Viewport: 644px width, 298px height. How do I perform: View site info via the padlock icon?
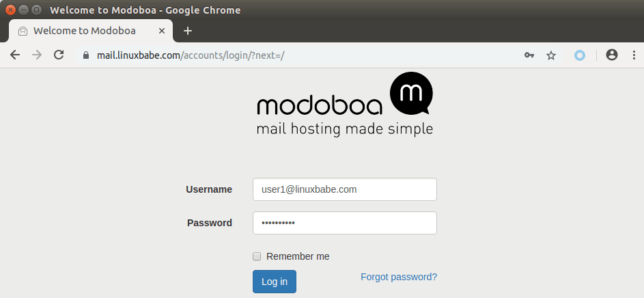(86, 55)
